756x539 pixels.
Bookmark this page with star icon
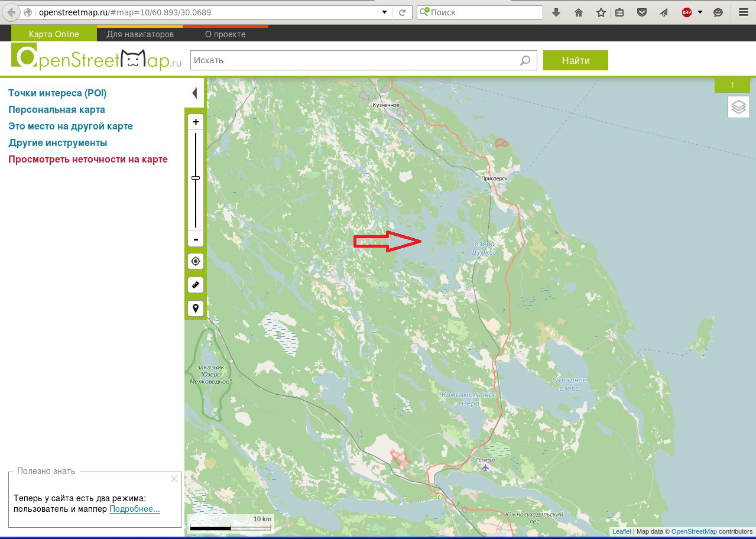[601, 12]
